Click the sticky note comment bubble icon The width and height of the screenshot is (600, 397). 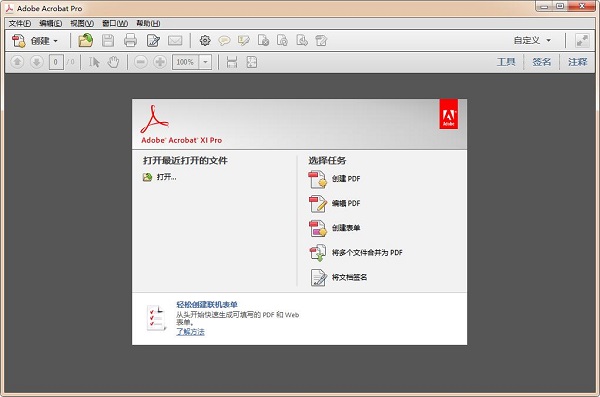coord(224,41)
